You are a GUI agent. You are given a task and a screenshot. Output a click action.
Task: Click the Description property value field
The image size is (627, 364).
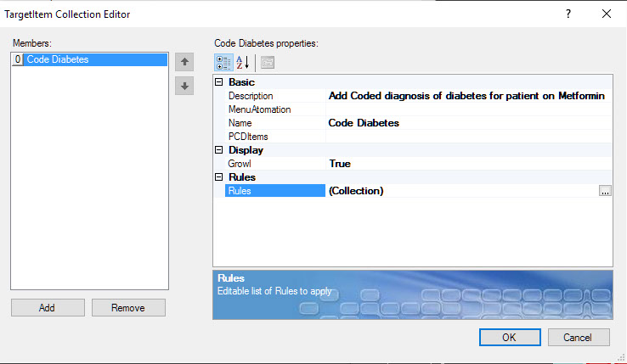[466, 96]
